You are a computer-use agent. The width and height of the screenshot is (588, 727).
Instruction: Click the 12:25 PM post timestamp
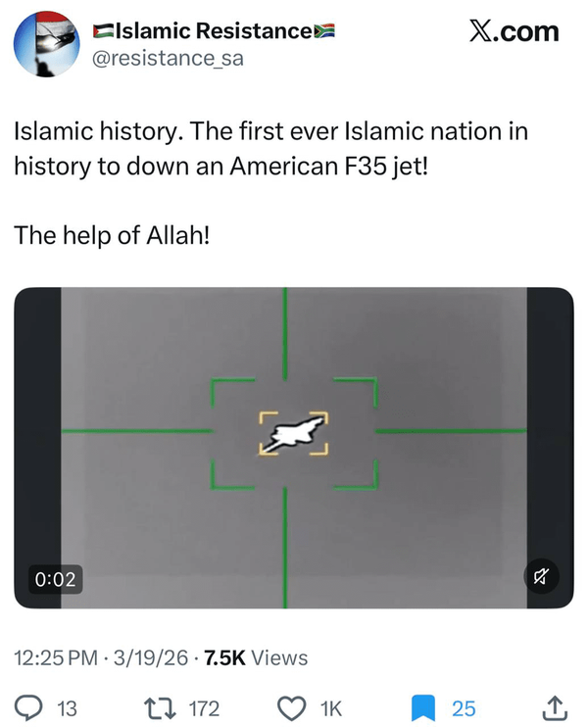[x=58, y=657]
